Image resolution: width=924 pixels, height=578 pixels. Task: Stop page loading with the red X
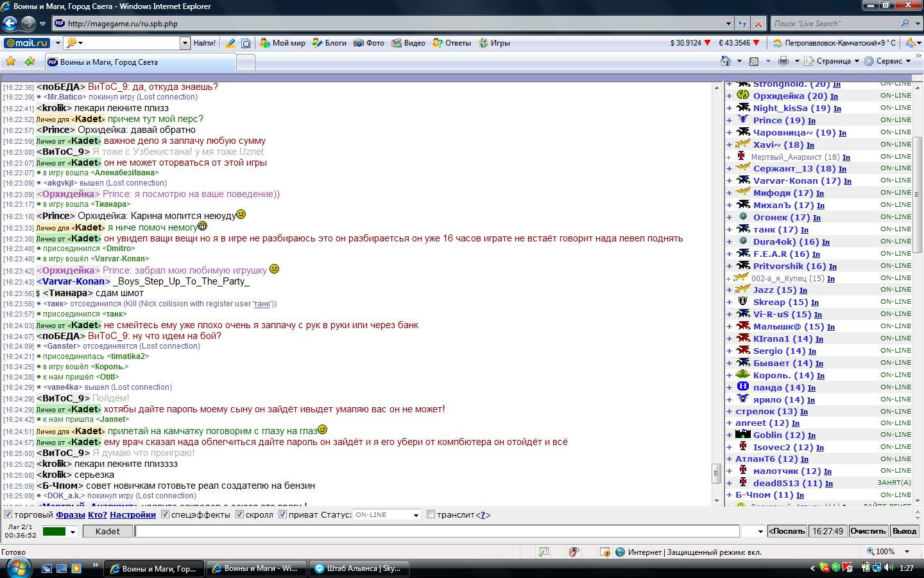(758, 24)
